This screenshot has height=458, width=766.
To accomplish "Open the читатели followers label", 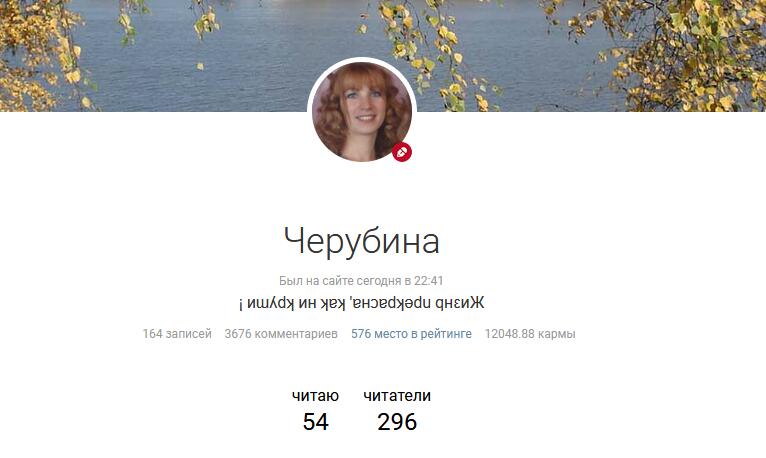I will point(397,396).
